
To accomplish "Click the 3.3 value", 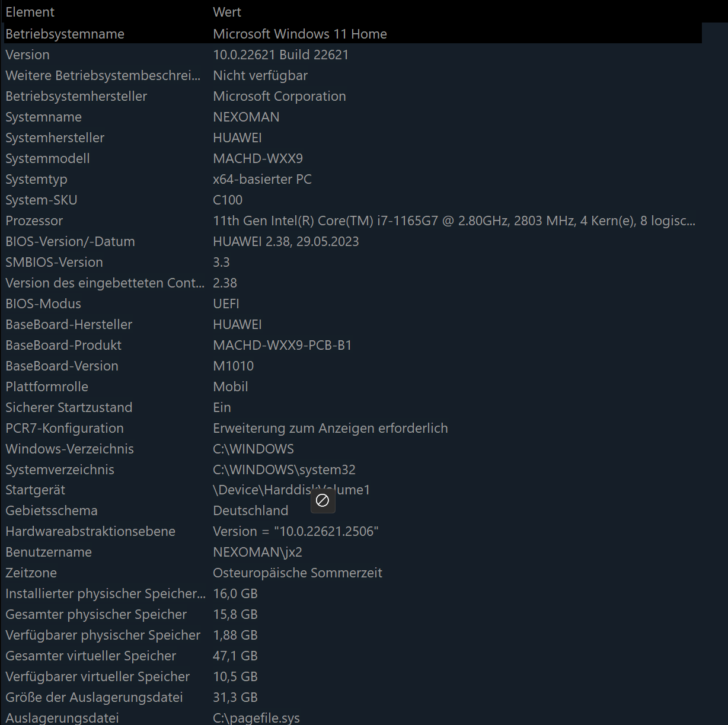I will 221,262.
